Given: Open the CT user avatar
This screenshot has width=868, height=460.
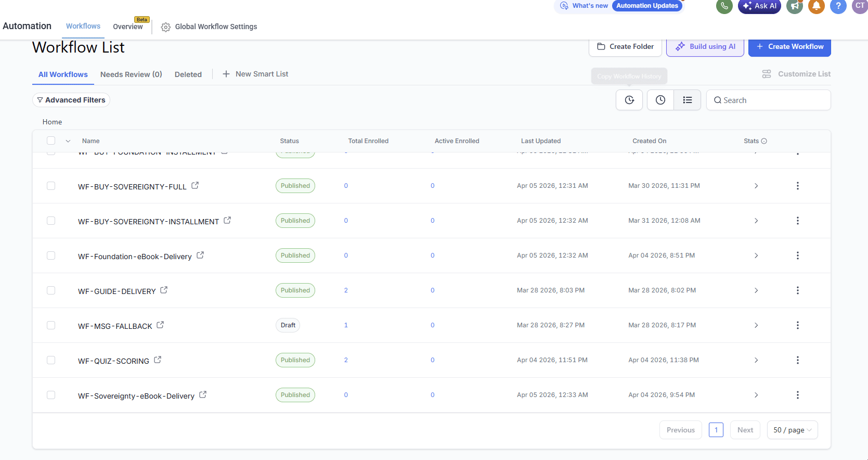Looking at the screenshot, I should (860, 6).
